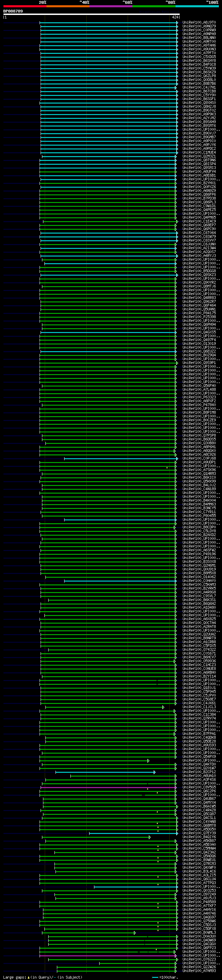Screen dimensions: 222x980
Task: Select UniRef100_P80455 label
Action: pyautogui.click(x=199, y=516)
